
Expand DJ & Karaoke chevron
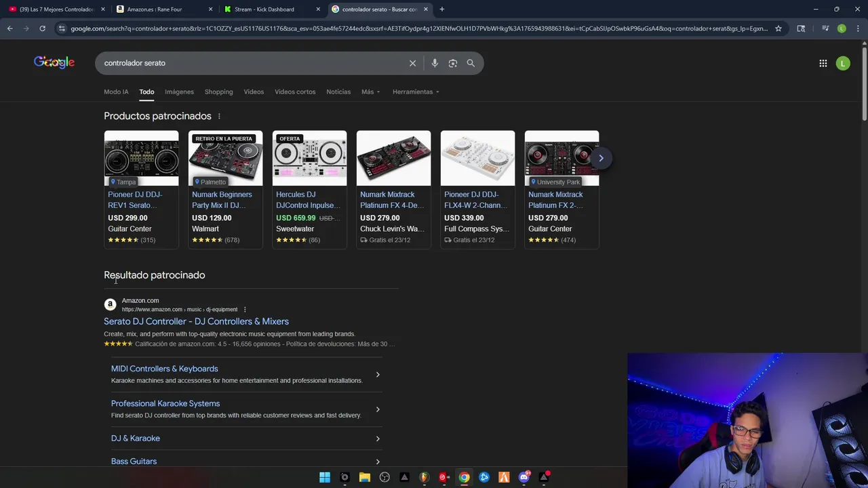(378, 439)
